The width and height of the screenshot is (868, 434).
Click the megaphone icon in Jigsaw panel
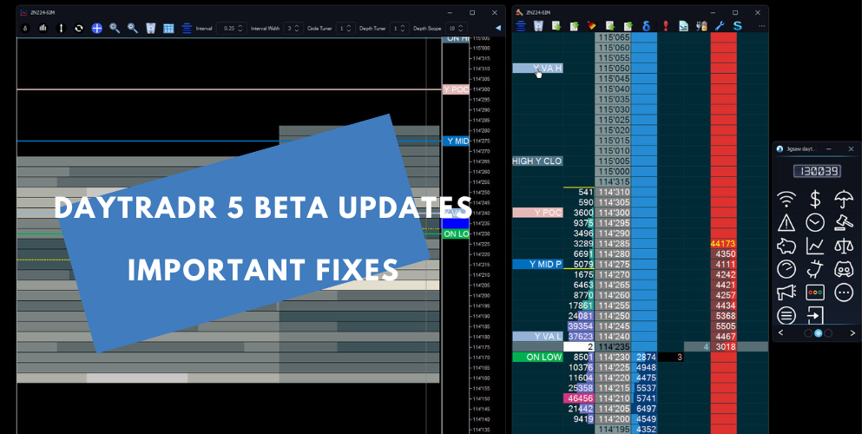(786, 292)
